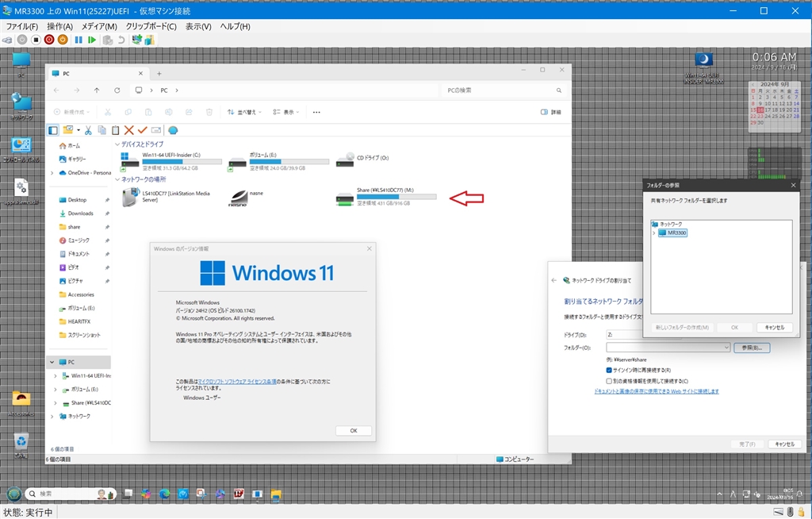Click the guest taskbar Start shell button

click(x=13, y=494)
